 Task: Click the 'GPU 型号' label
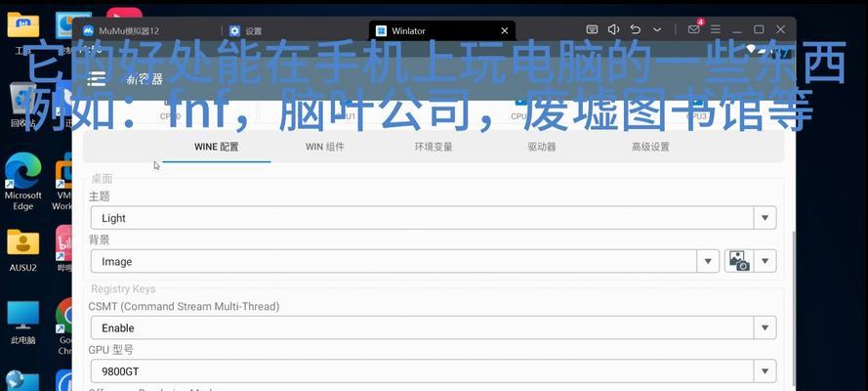pyautogui.click(x=110, y=350)
